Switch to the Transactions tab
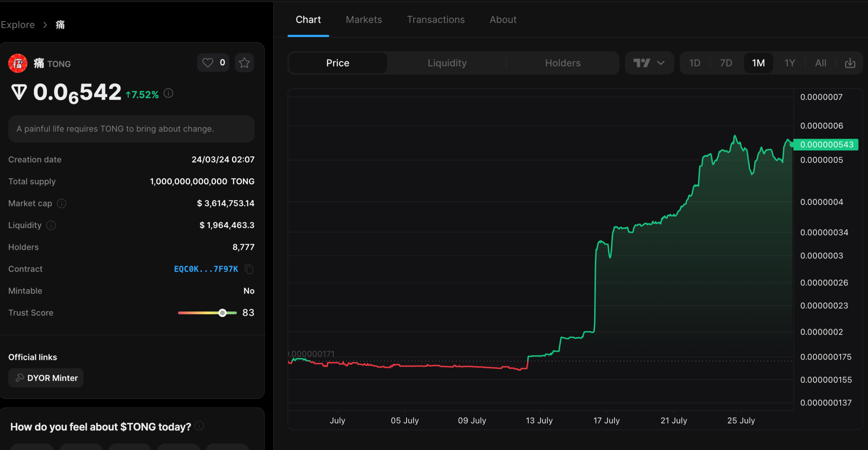The image size is (868, 450). tap(436, 19)
